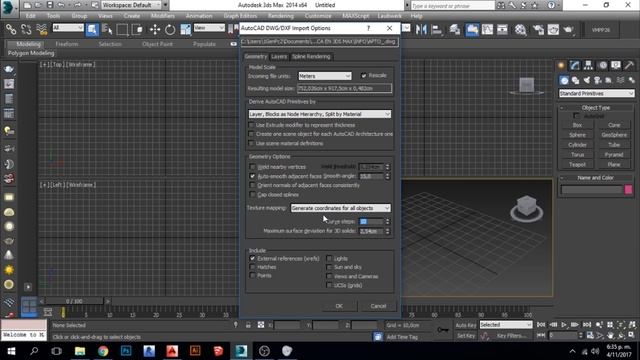640x360 pixels.
Task: Toggle the Rescale checkbox
Action: (364, 76)
